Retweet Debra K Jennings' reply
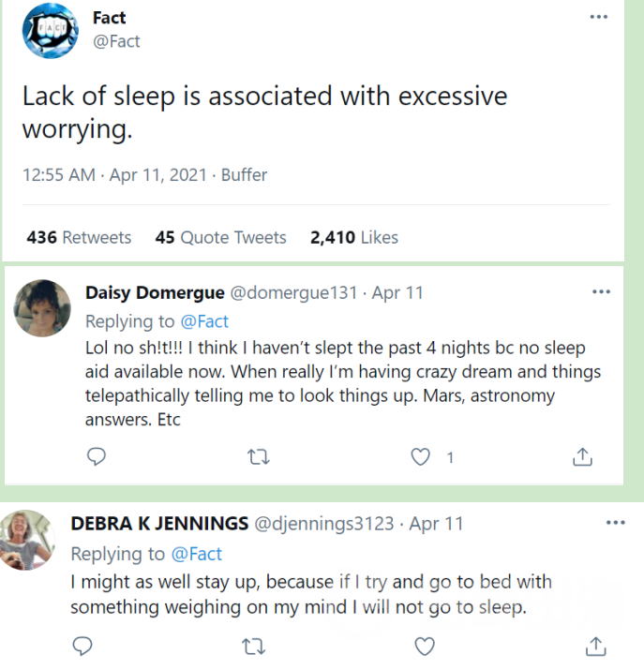 [x=253, y=646]
